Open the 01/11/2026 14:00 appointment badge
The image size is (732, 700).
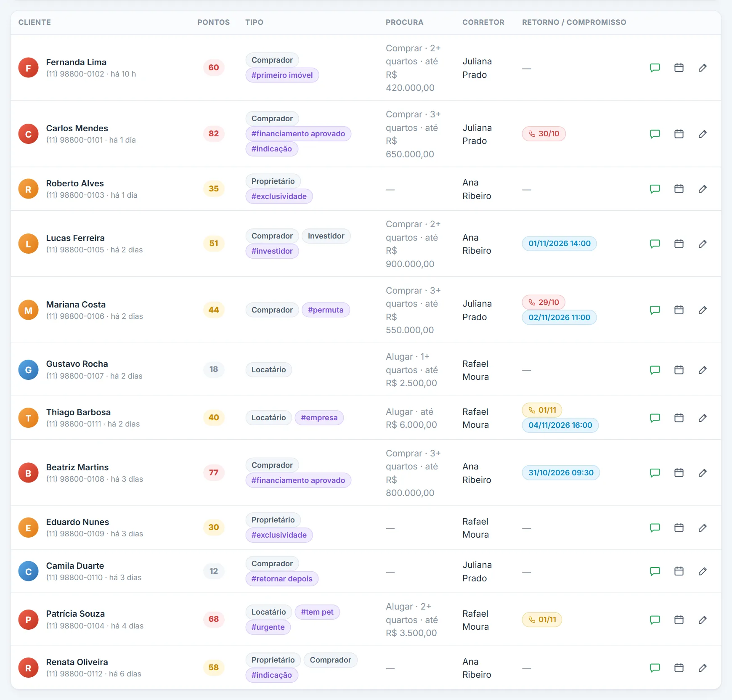[x=560, y=244]
